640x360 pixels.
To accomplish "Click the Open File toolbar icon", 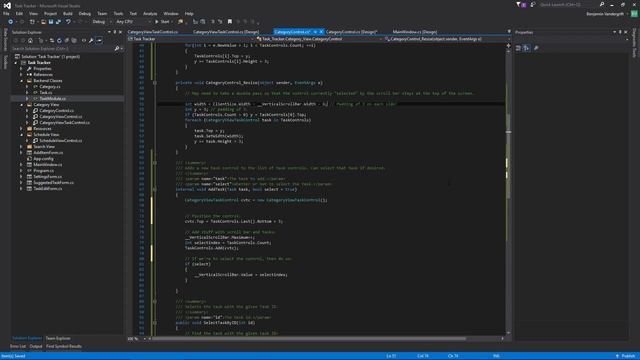I will (x=43, y=22).
